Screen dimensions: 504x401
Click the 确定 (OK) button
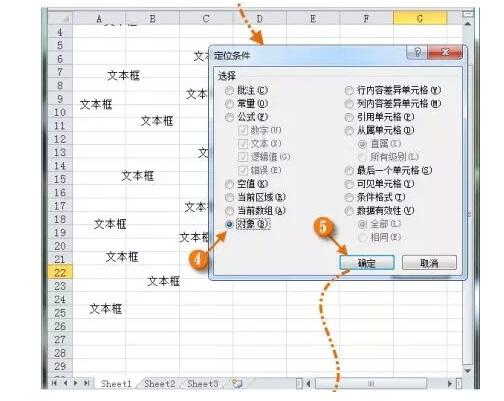click(x=367, y=263)
